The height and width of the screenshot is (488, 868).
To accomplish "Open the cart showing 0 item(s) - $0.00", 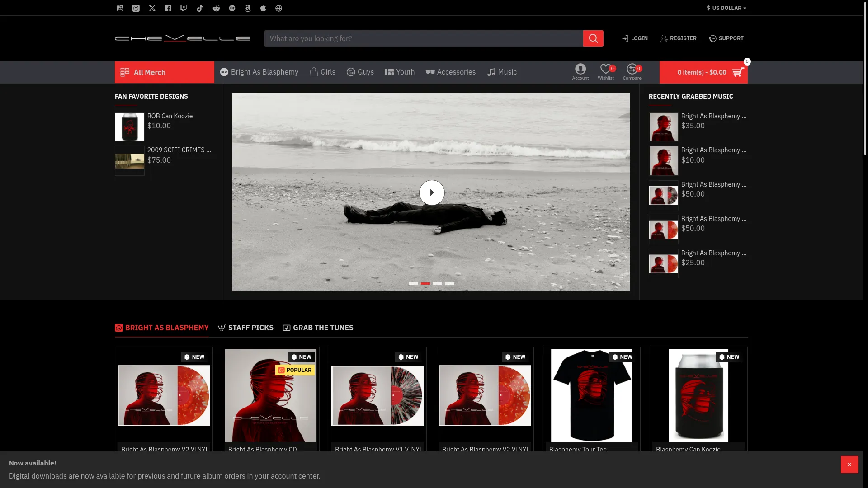I will tap(703, 72).
